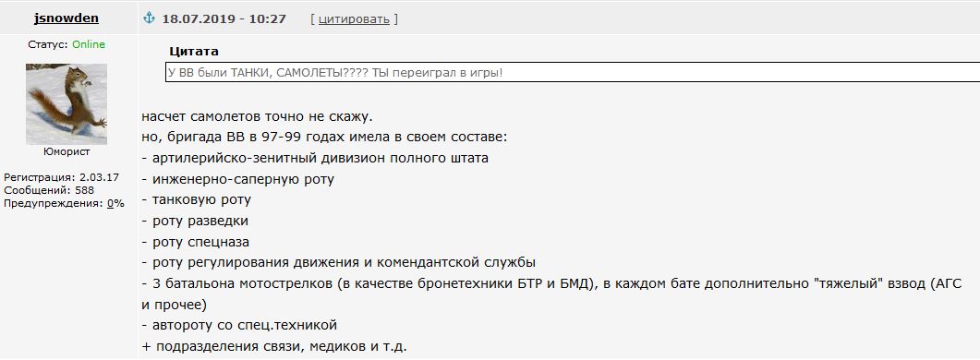The image size is (980, 360).
Task: Click inside the quoted text box
Action: click(x=573, y=73)
